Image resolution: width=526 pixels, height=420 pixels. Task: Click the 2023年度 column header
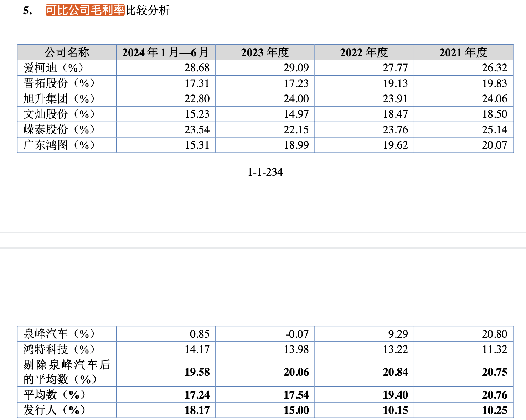tap(265, 52)
